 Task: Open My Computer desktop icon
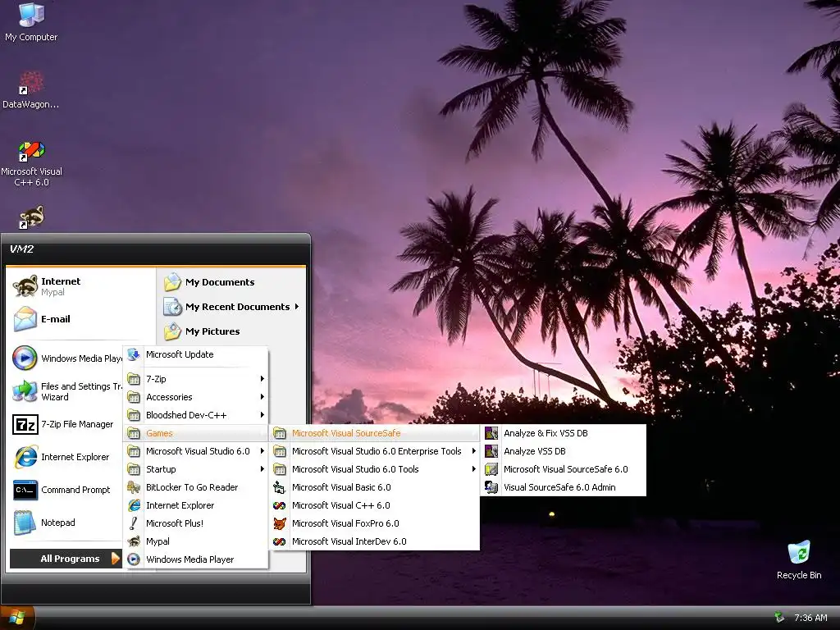pos(31,21)
